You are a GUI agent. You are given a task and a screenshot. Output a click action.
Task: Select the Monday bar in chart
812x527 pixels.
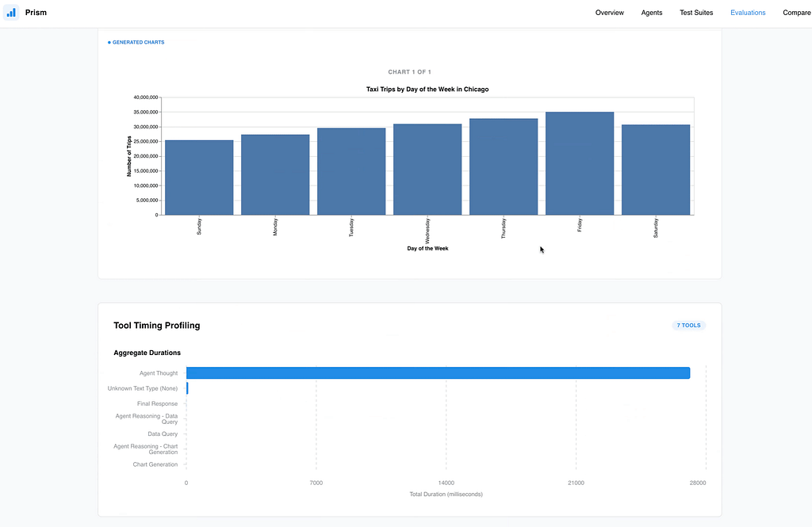[x=275, y=175]
